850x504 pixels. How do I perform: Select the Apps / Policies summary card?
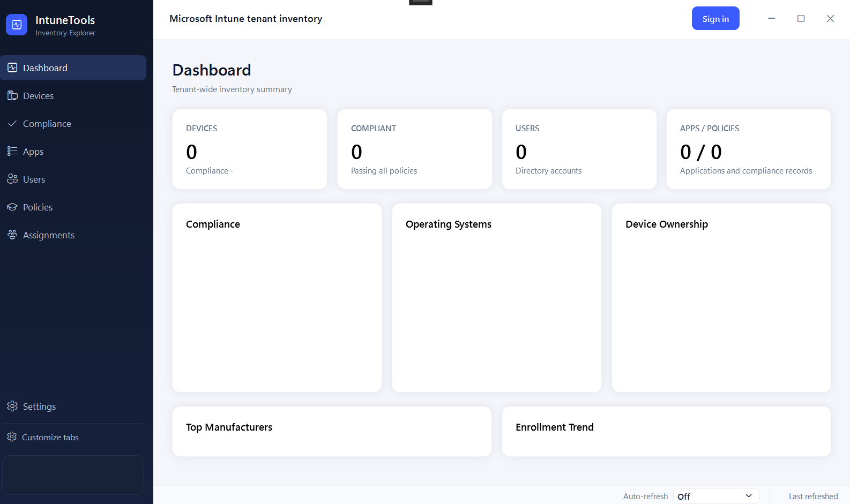749,149
